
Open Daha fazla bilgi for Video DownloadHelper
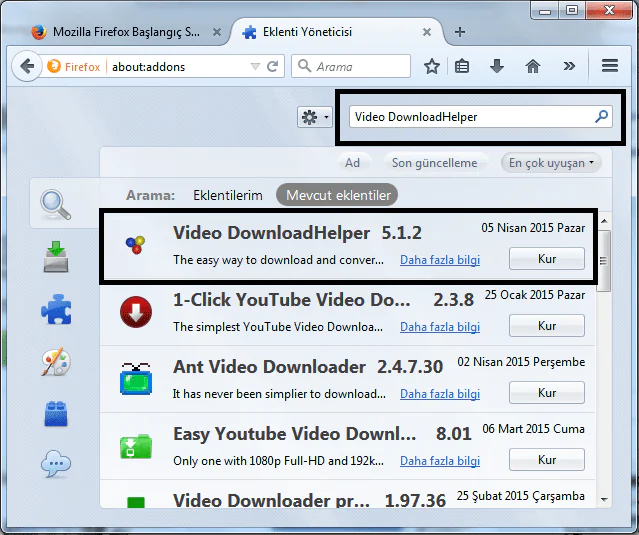pos(440,260)
